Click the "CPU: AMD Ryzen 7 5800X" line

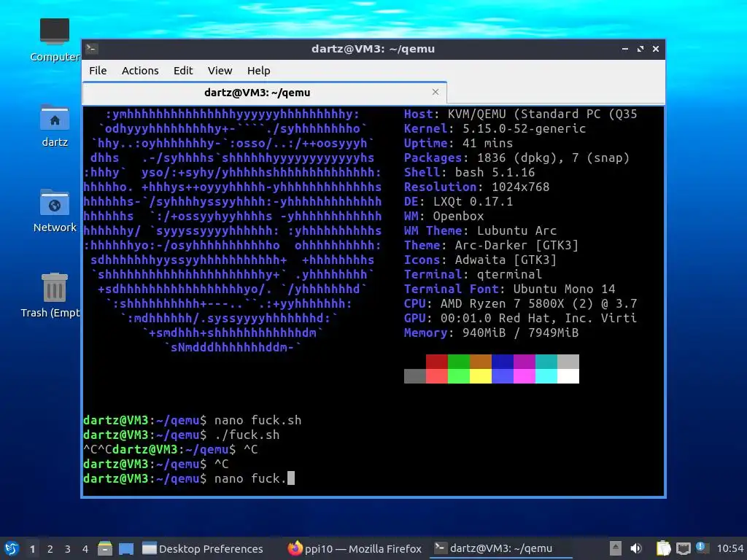[521, 303]
